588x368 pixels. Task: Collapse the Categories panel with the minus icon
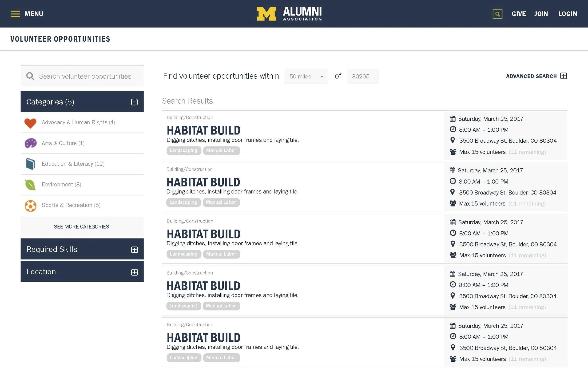click(x=135, y=102)
